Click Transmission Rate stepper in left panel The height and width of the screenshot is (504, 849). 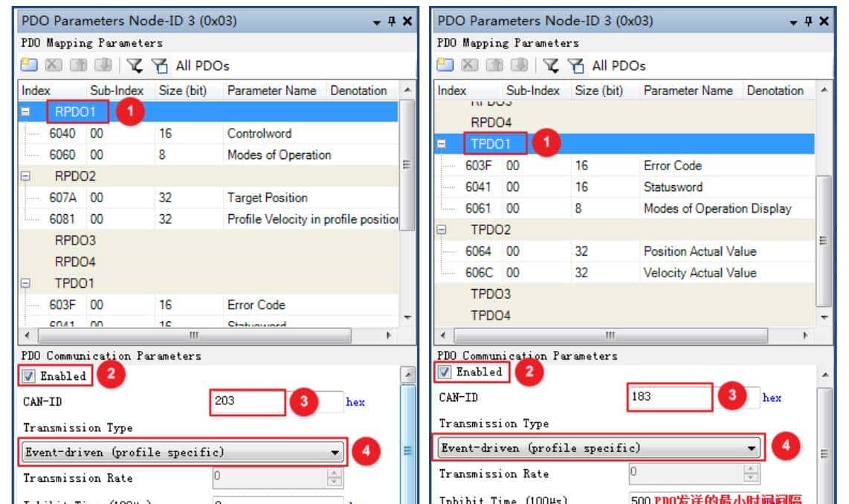(335, 477)
